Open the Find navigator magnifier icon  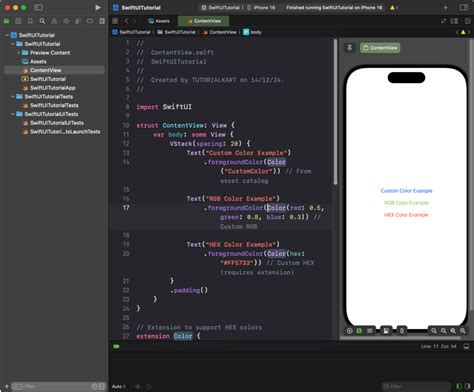(x=42, y=21)
